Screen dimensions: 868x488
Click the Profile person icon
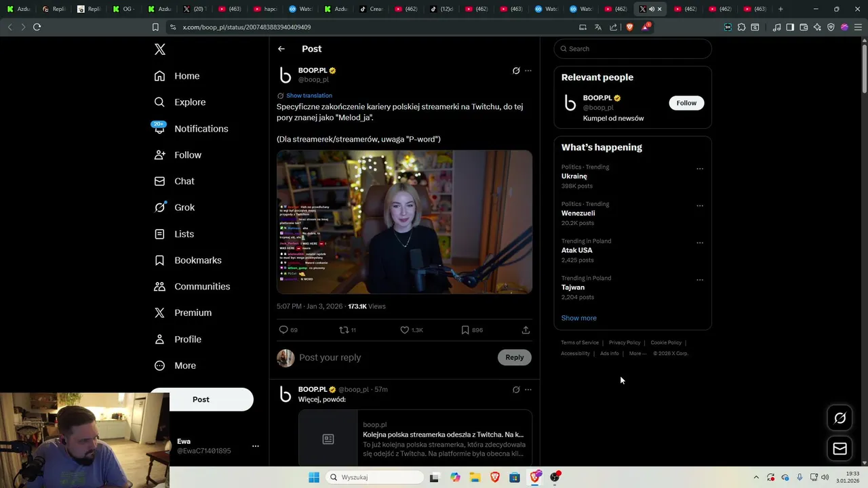[159, 339]
